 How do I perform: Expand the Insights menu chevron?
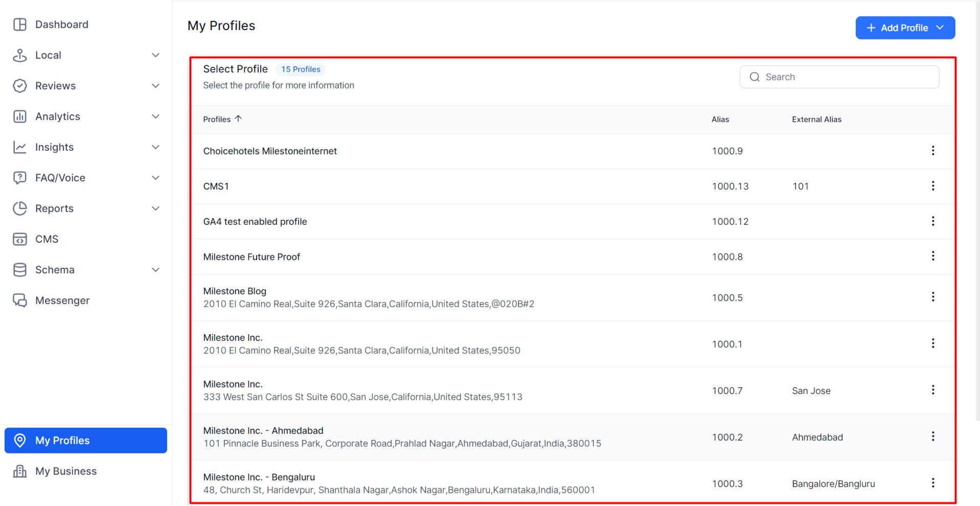tap(156, 147)
